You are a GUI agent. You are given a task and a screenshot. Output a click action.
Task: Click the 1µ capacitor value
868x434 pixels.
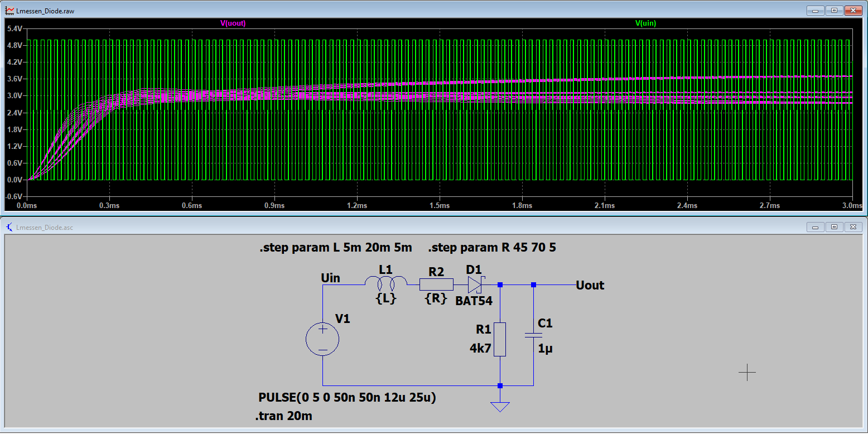546,349
